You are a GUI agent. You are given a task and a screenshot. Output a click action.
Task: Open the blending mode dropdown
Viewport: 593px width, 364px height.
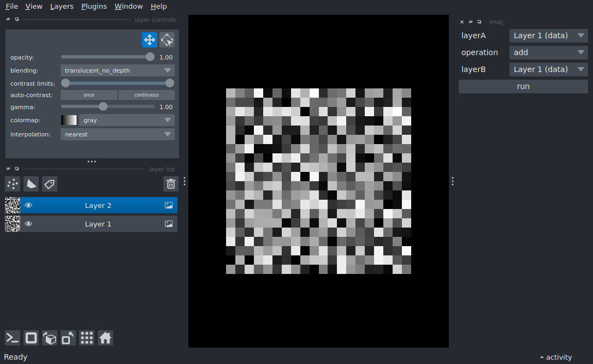click(117, 70)
